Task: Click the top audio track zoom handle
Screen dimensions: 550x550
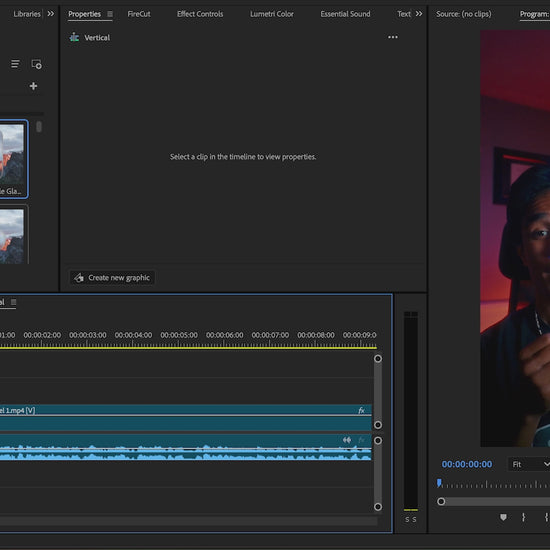Action: 378,441
